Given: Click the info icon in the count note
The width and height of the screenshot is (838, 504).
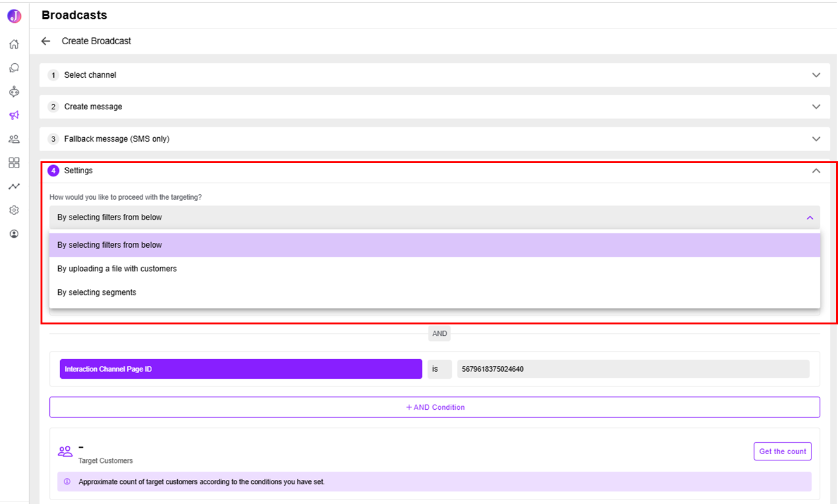Looking at the screenshot, I should tap(68, 482).
